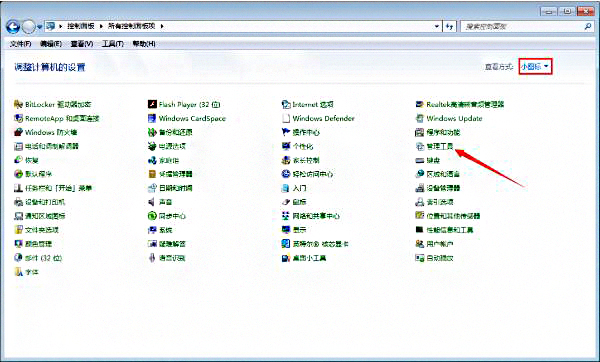Open the power options (电源选项) icon
This screenshot has width=600, height=362.
click(152, 146)
